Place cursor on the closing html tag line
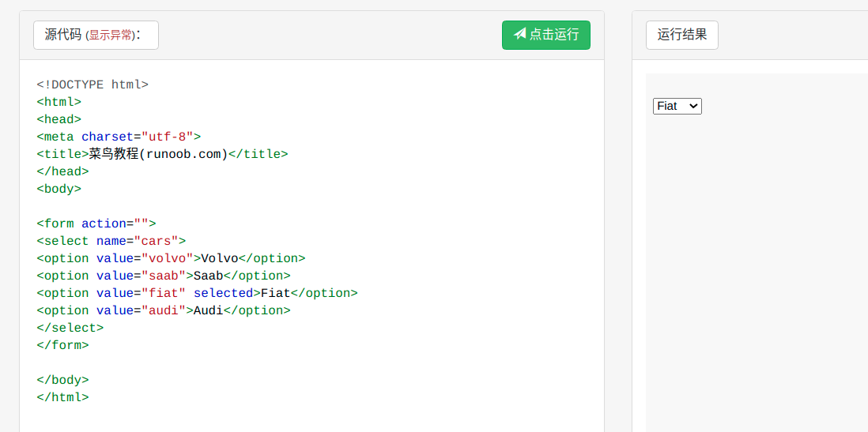 (x=62, y=397)
